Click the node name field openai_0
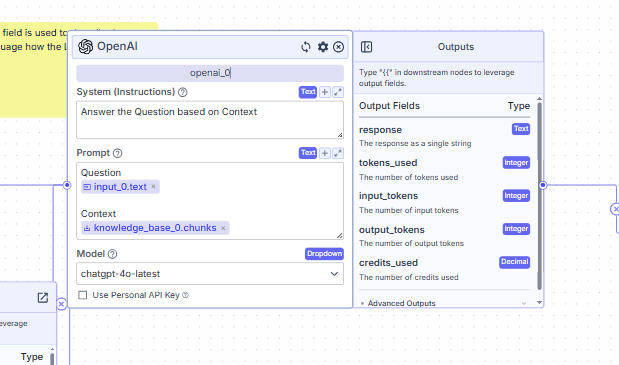This screenshot has width=619, height=365. pos(210,73)
